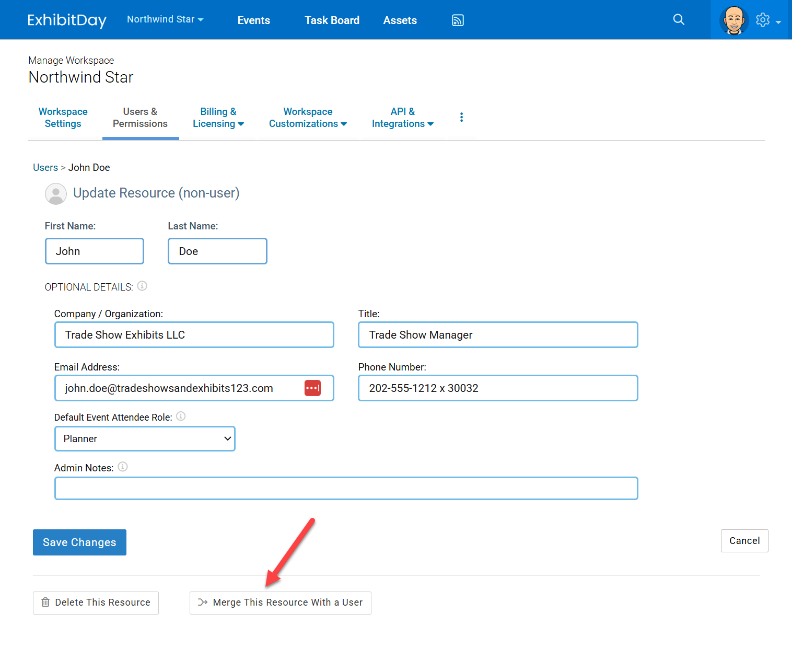Click the user avatar picture
Screen dimensions: 792x672
click(733, 20)
